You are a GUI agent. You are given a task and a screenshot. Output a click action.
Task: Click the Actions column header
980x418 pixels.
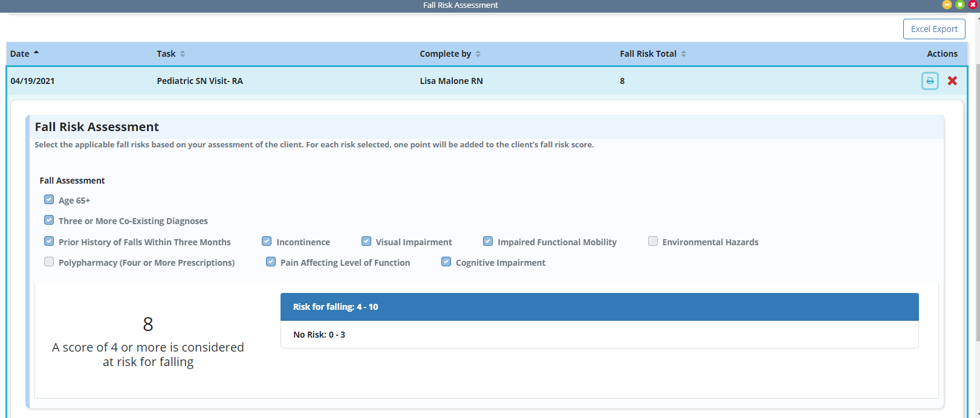click(942, 54)
